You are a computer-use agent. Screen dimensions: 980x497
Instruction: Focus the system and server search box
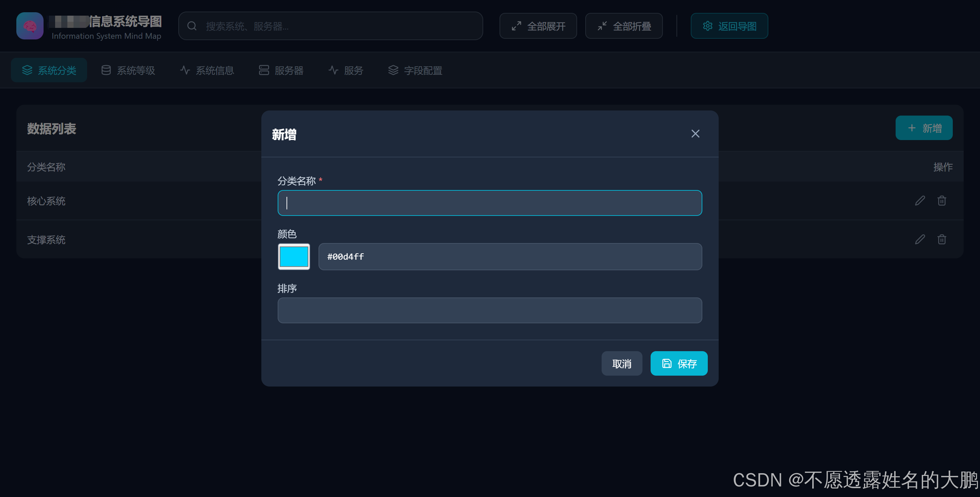[x=330, y=26]
